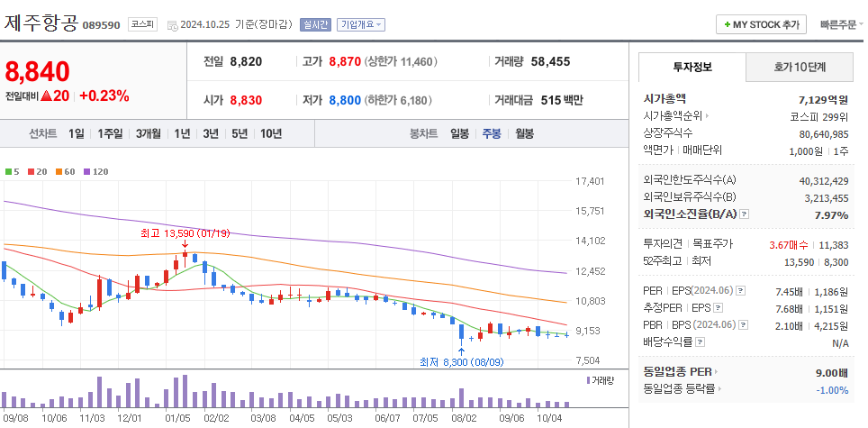Click the 제주항공 stock name heading
Screen dimensions: 868x428
click(41, 23)
